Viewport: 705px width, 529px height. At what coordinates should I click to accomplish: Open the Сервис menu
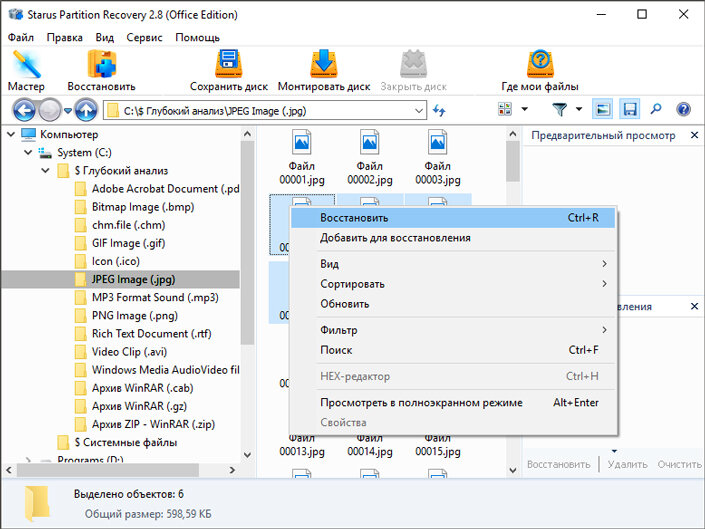pos(144,38)
